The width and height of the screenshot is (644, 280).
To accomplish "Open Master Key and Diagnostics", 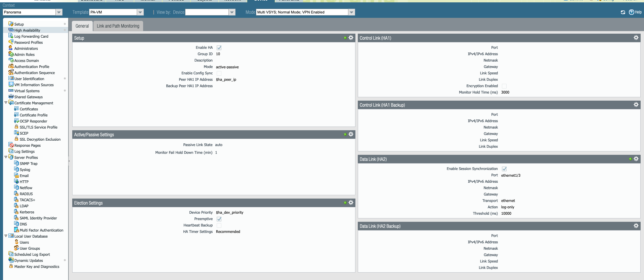I will (37, 267).
